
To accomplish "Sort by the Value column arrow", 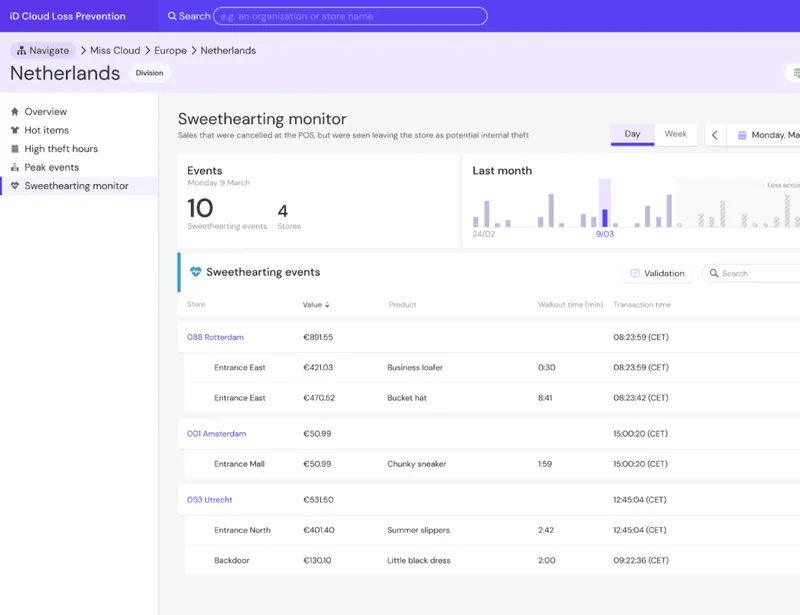I will [327, 305].
